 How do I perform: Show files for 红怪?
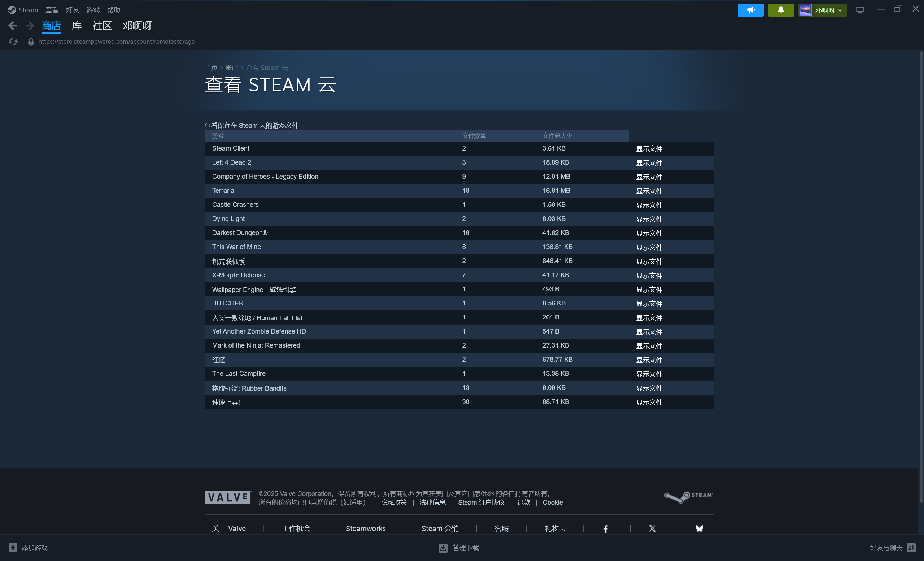pos(649,360)
